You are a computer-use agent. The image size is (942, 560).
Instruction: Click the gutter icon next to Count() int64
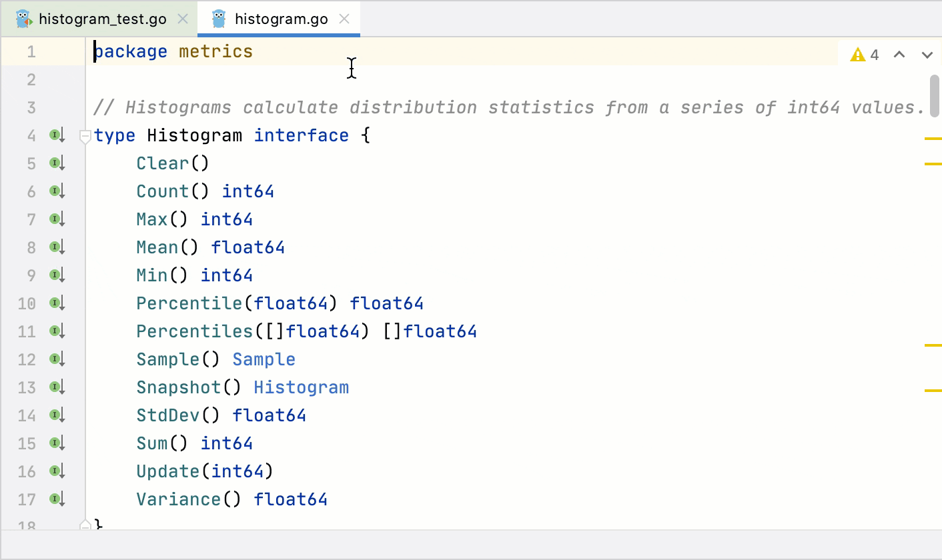(57, 191)
